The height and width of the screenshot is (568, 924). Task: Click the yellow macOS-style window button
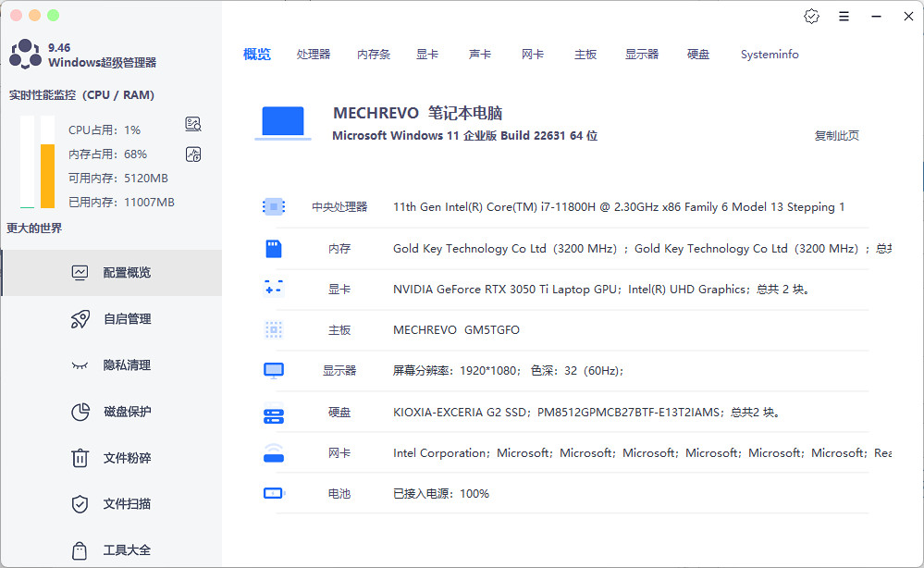[35, 16]
